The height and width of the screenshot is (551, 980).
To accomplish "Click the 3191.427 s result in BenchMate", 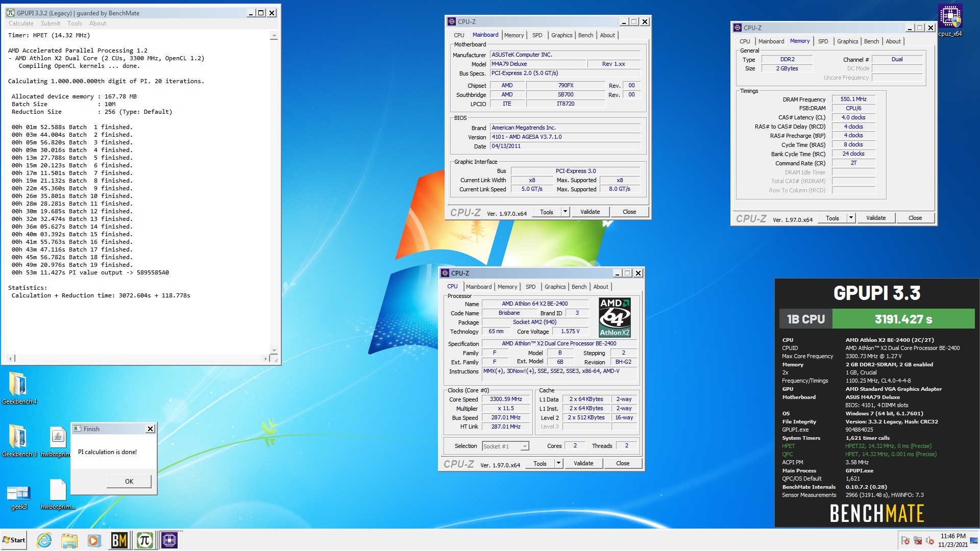I will (x=903, y=319).
